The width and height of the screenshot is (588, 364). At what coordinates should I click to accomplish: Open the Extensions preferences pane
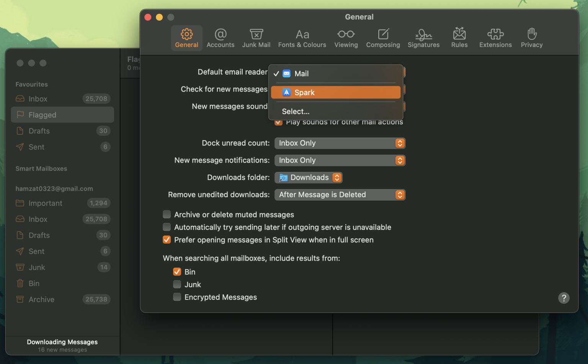(x=495, y=38)
